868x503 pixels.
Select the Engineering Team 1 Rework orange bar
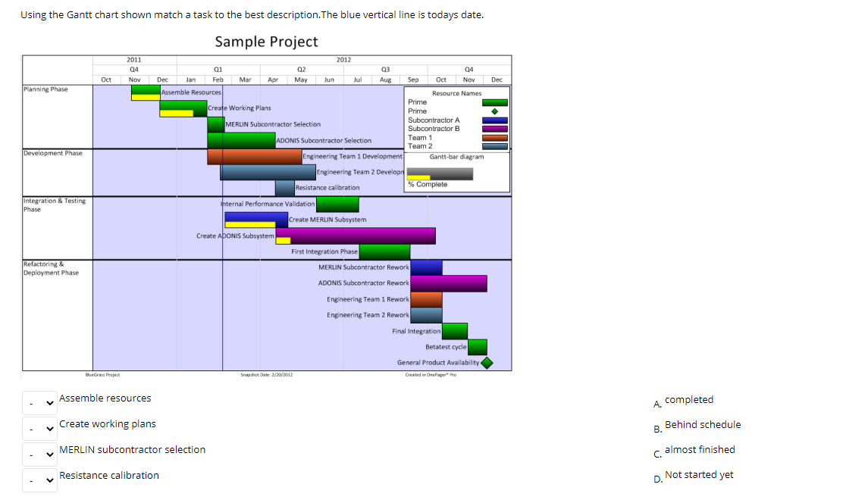pyautogui.click(x=428, y=298)
